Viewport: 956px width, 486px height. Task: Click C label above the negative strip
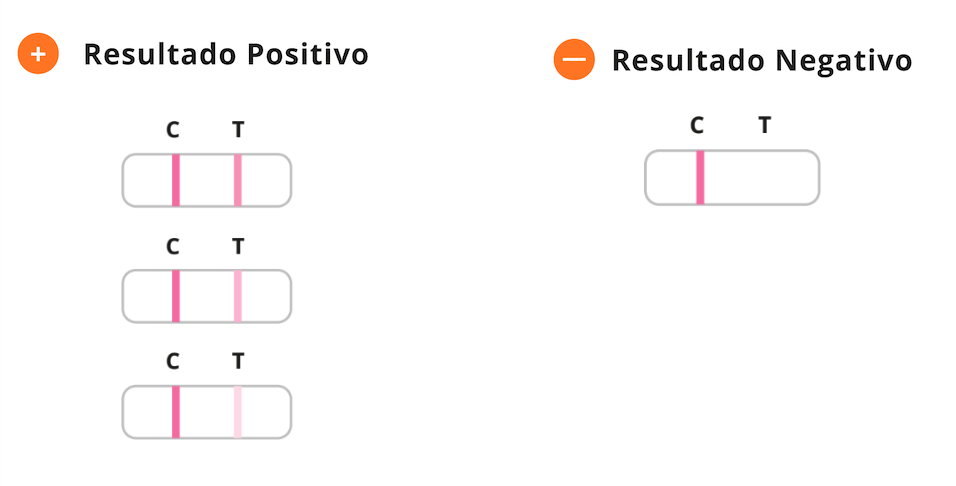click(697, 125)
